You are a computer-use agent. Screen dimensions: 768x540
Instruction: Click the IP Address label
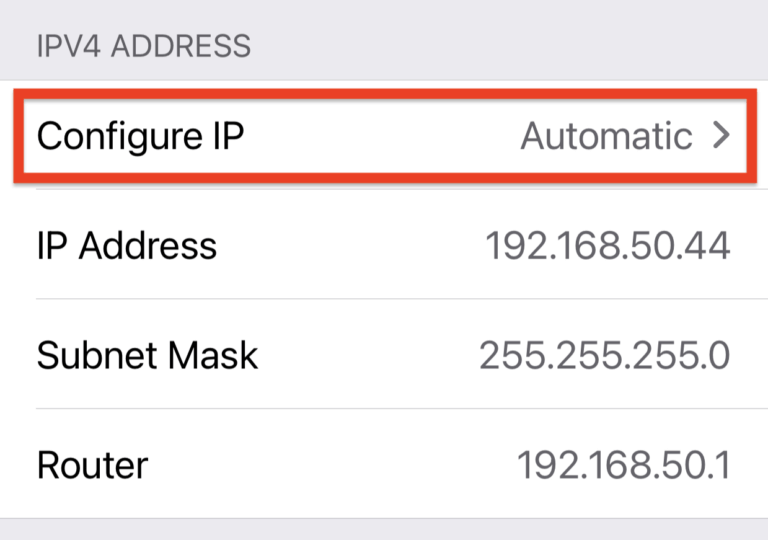(126, 245)
